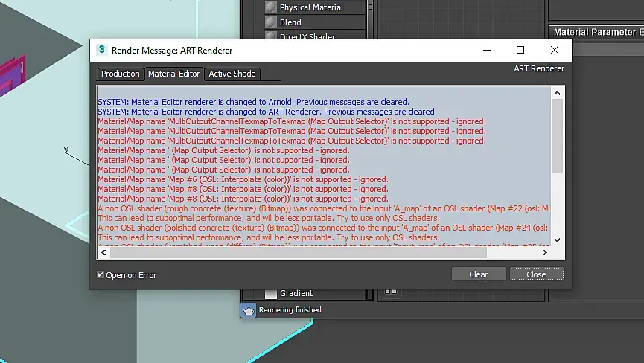
Task: Select the Gradient map entry
Action: point(296,293)
